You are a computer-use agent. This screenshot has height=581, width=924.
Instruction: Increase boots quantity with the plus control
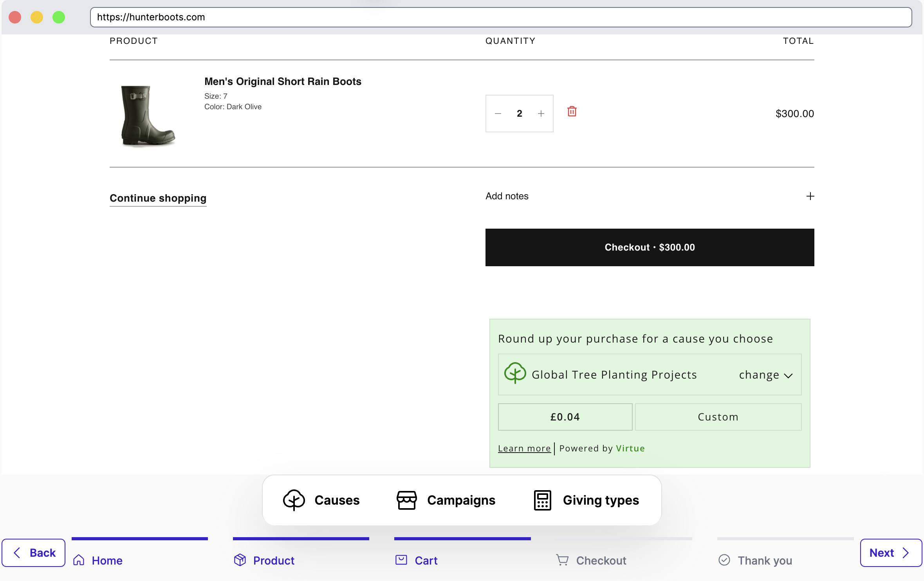[x=541, y=113]
